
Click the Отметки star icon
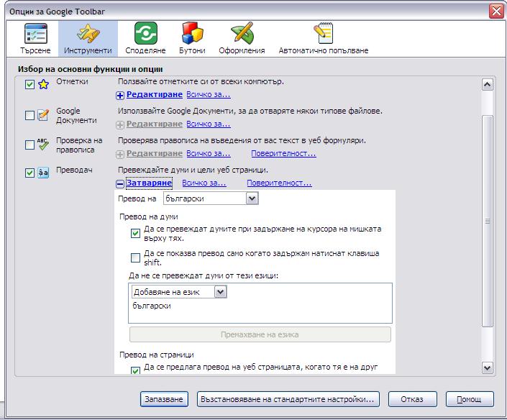pos(43,84)
